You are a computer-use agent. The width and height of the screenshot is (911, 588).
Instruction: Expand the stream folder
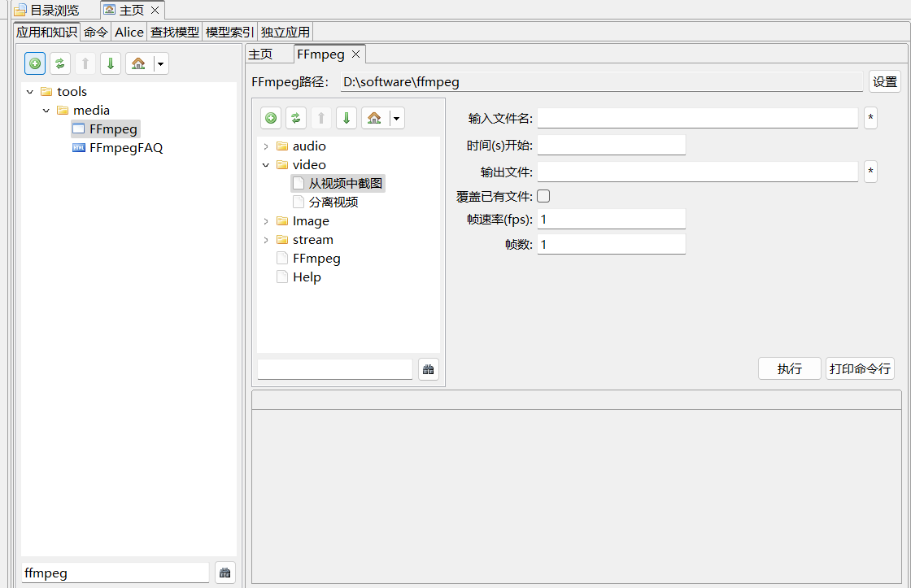click(x=266, y=240)
